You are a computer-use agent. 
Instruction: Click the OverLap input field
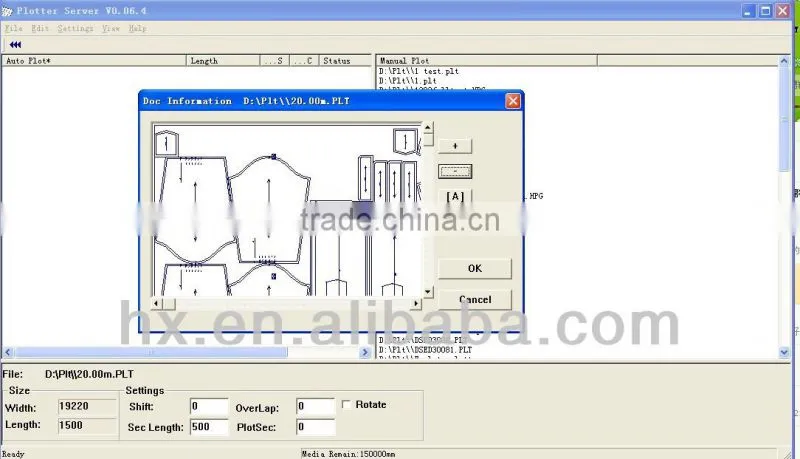click(315, 406)
